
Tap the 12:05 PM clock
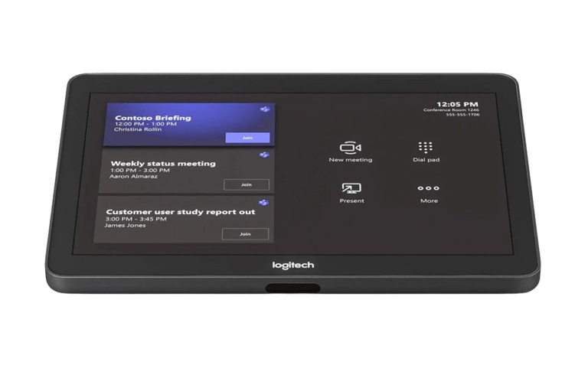457,104
